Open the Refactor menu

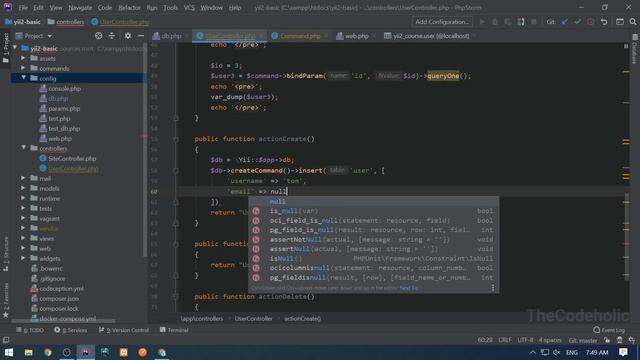pyautogui.click(x=129, y=8)
